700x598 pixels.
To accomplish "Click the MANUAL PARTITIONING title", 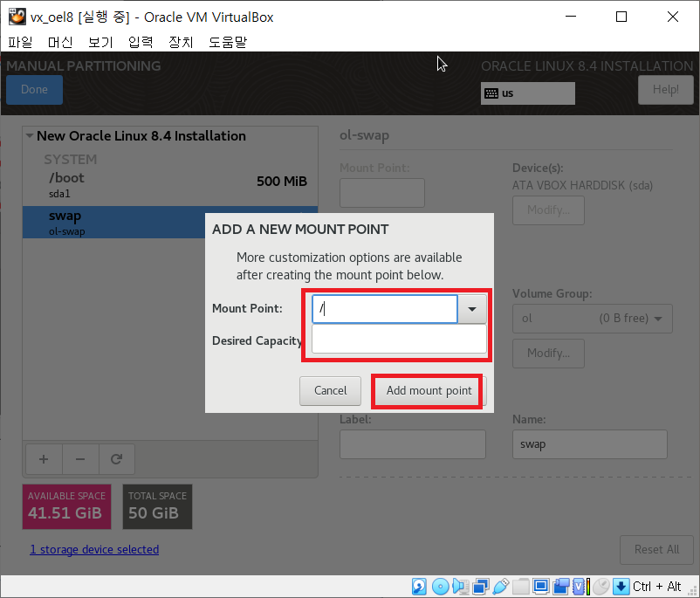I will 84,66.
